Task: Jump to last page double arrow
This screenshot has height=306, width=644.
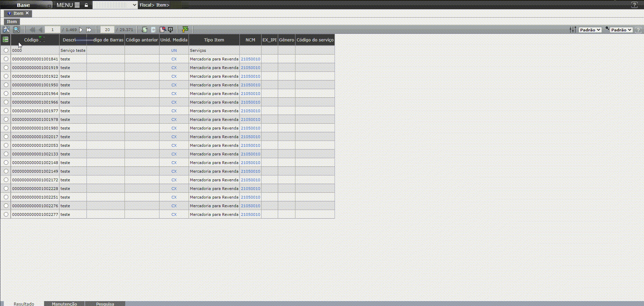Action: tap(89, 30)
